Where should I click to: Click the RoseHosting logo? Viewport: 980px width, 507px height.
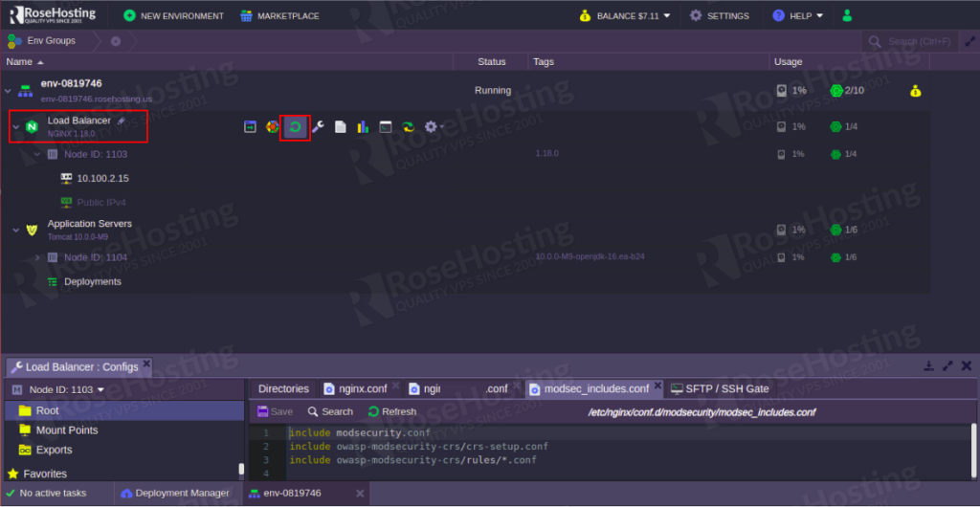pyautogui.click(x=53, y=15)
